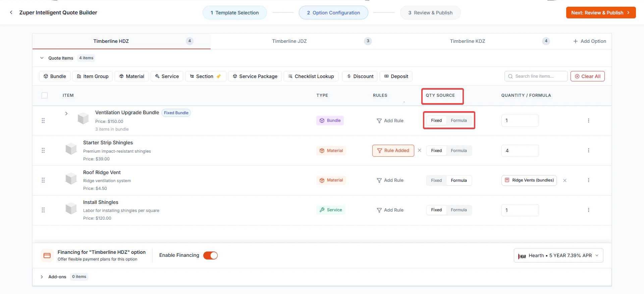
Task: Collapse the Quote Items section
Action: (42, 58)
